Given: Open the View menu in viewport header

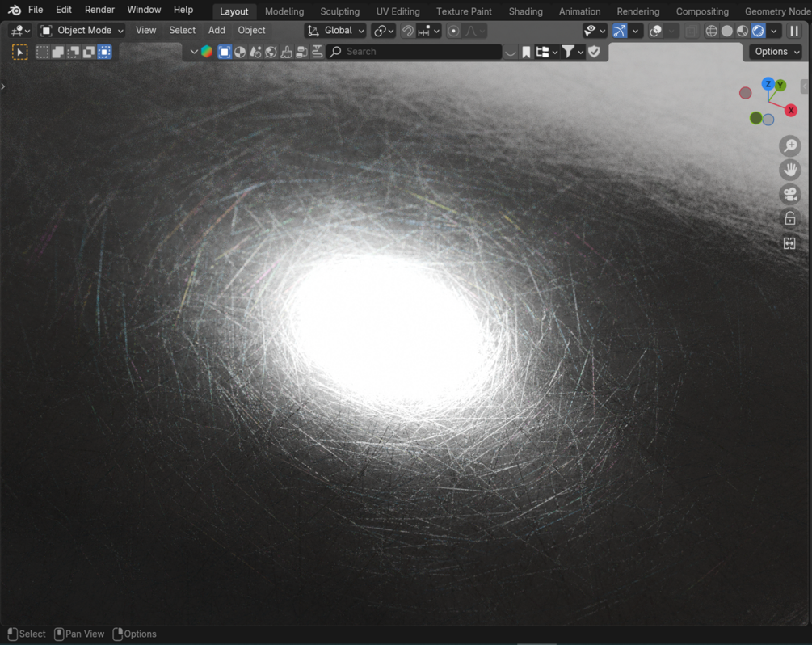Looking at the screenshot, I should [x=145, y=31].
